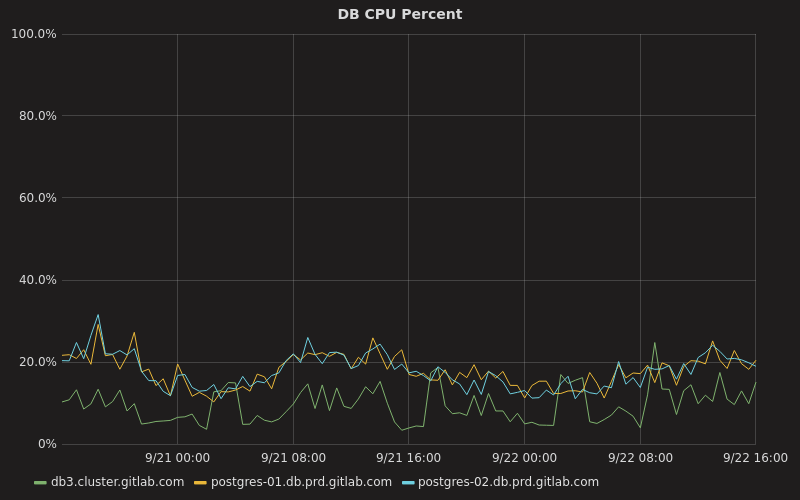
Task: Click the tallest blue postgres-02 peak
Action: pyautogui.click(x=98, y=315)
